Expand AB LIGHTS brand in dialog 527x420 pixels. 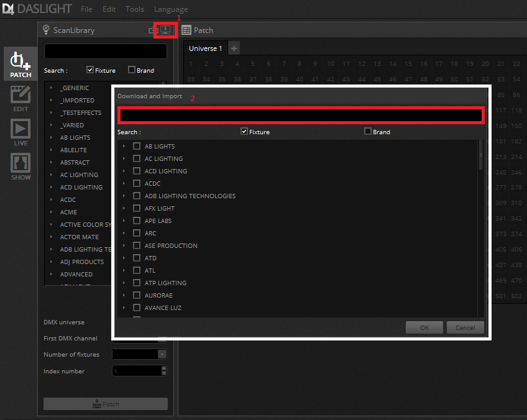coord(124,146)
